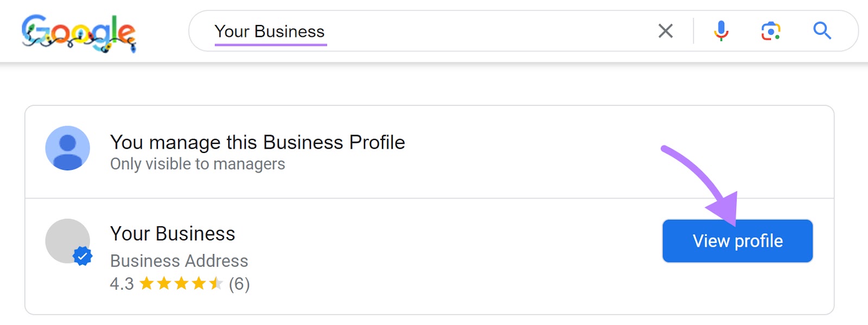Click the Business Address text

[x=179, y=261]
